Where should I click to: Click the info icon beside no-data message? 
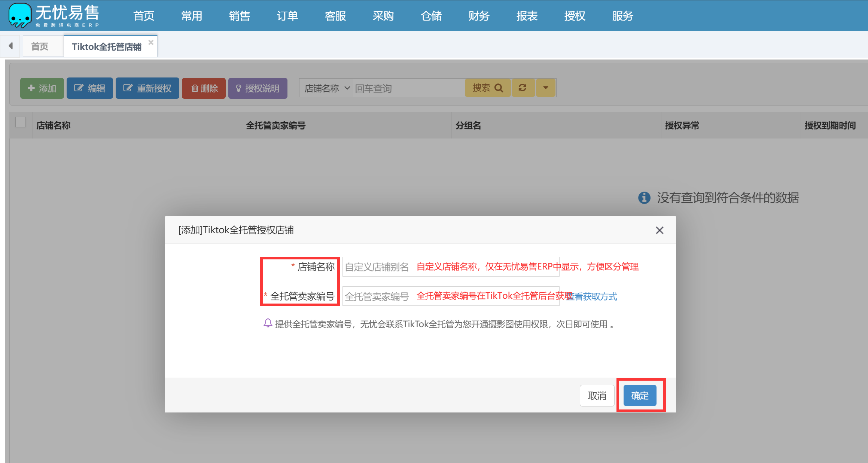pos(644,197)
